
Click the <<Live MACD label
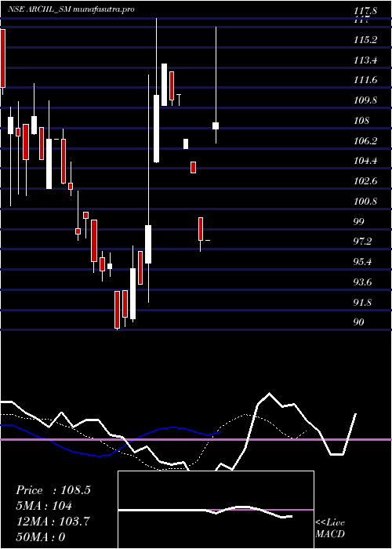click(330, 529)
